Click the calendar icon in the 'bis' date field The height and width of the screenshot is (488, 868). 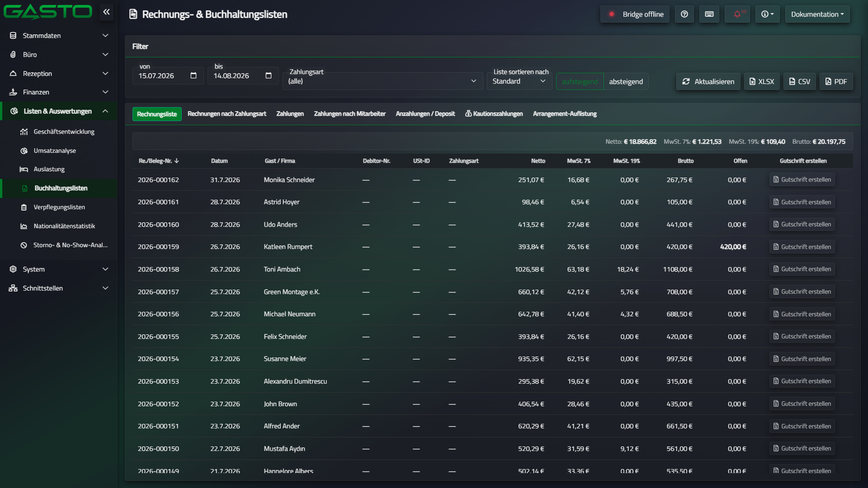coord(269,75)
